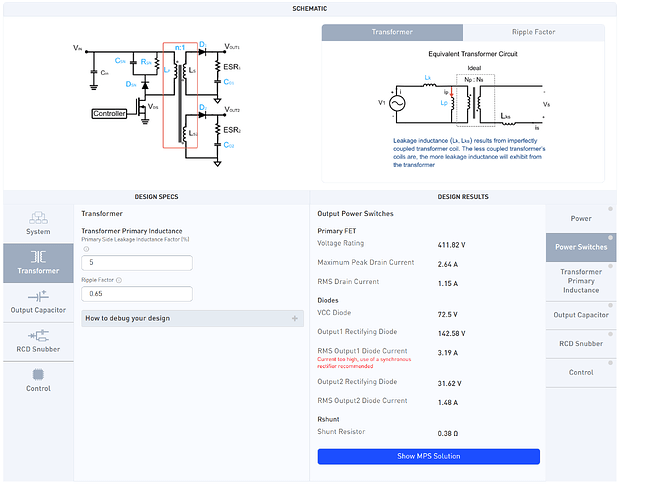Click the ESR1 resistor in schematic
Viewport: 671px width, 500px height.
click(x=217, y=67)
